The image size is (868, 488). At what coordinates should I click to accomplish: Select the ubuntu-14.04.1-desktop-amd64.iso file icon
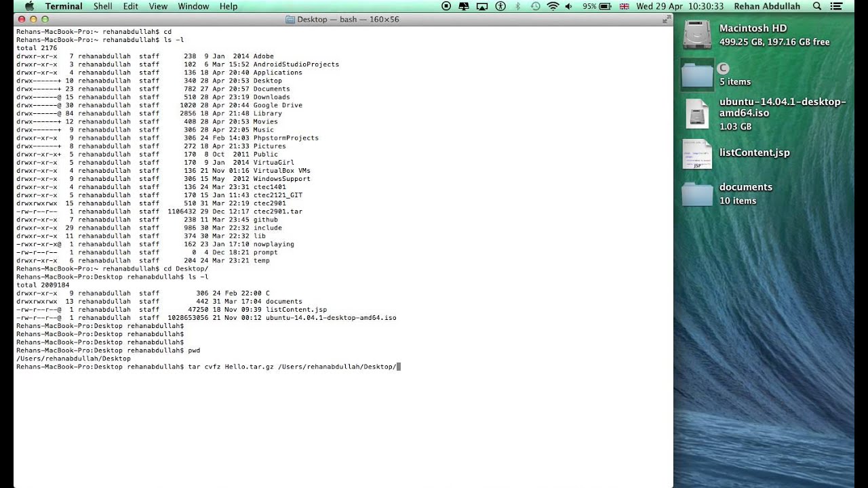697,114
